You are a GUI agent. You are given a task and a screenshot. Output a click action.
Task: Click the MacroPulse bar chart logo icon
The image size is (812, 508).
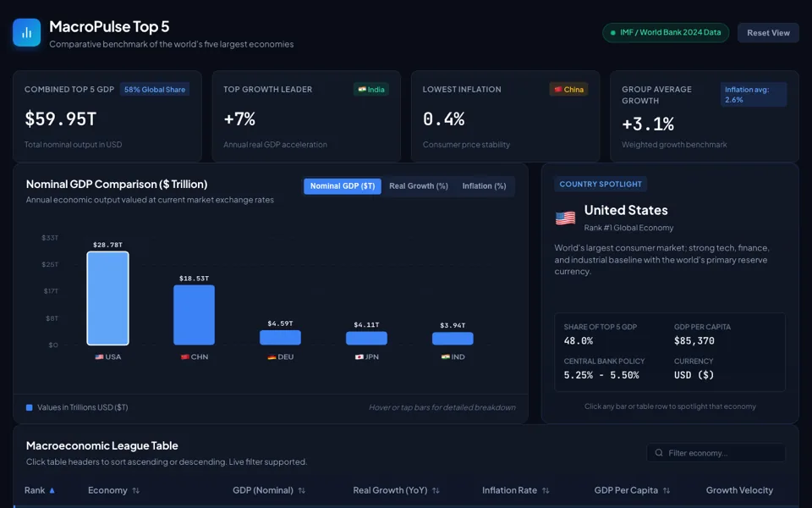(26, 32)
